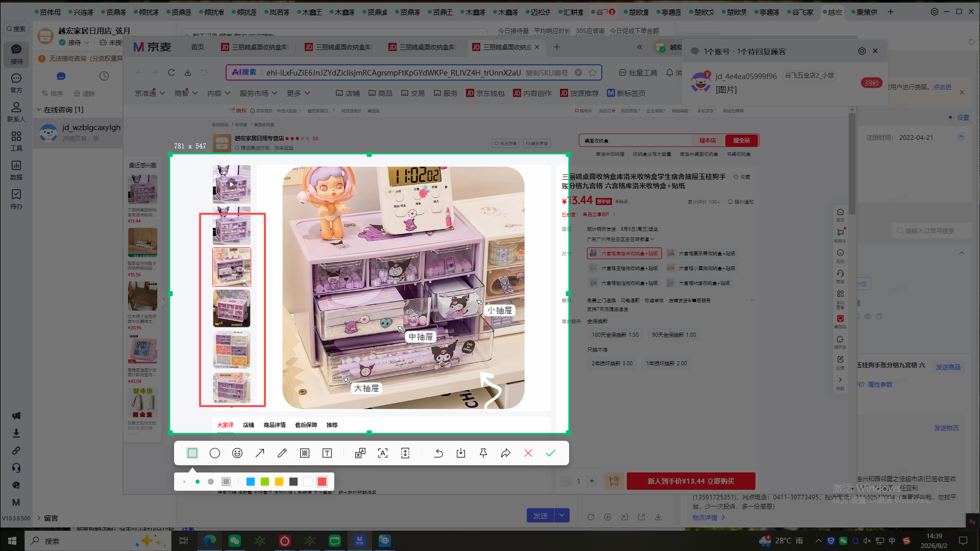This screenshot has height=551, width=980.
Task: Select the fifth product gallery thumbnail
Action: [232, 350]
